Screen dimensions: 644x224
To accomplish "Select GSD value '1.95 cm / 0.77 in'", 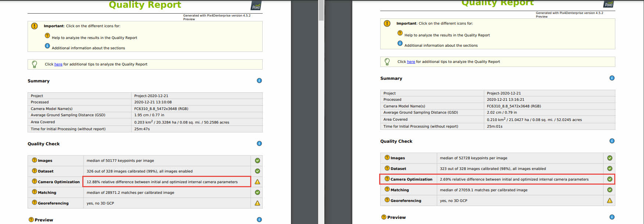I will [149, 115].
